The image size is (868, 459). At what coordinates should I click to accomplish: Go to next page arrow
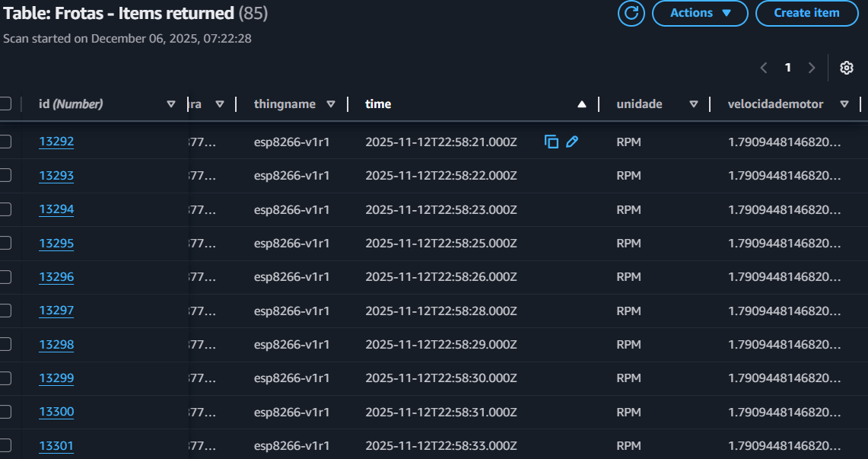(x=812, y=68)
